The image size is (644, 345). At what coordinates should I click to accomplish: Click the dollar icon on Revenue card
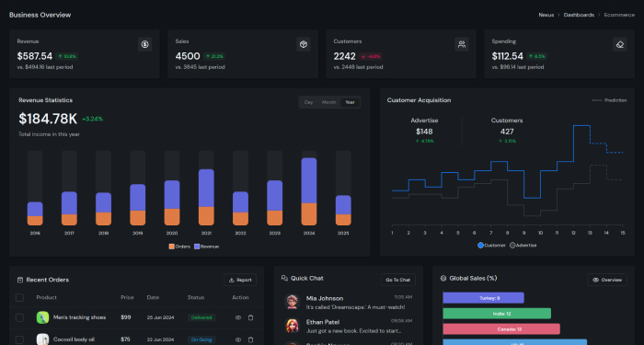144,44
